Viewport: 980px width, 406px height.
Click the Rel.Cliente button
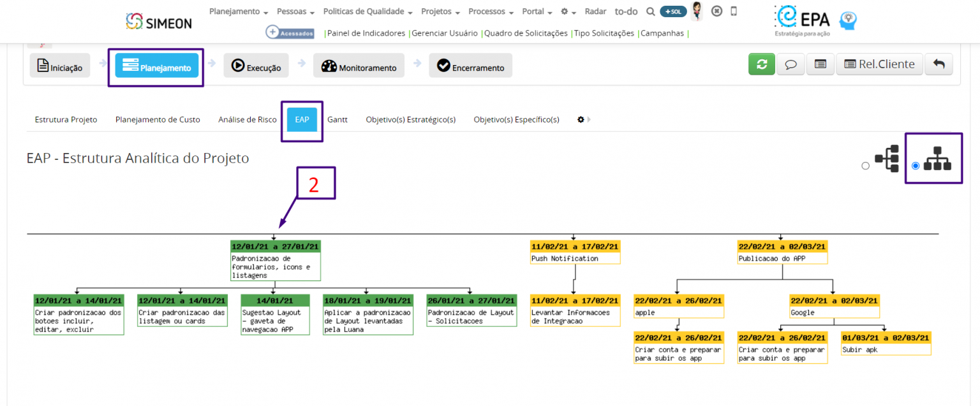(879, 64)
